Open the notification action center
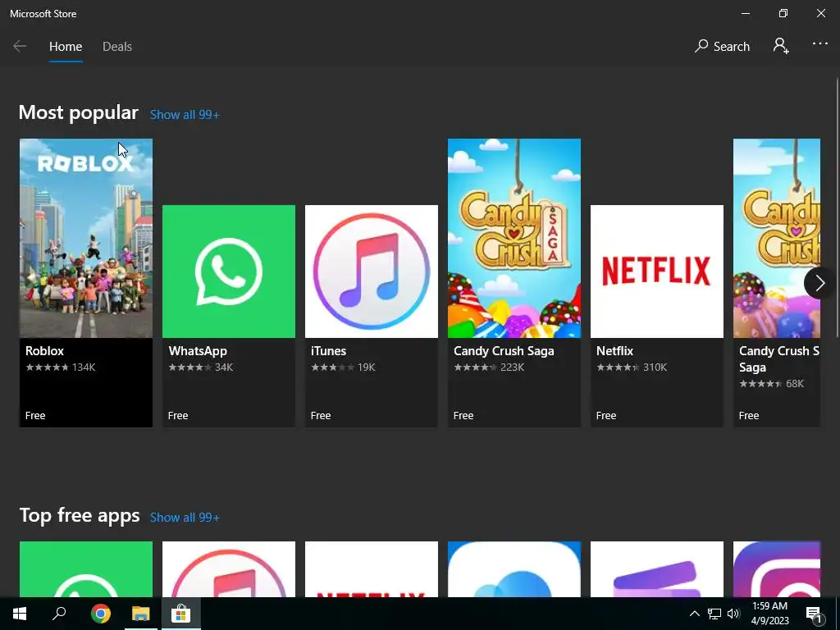 [x=814, y=614]
